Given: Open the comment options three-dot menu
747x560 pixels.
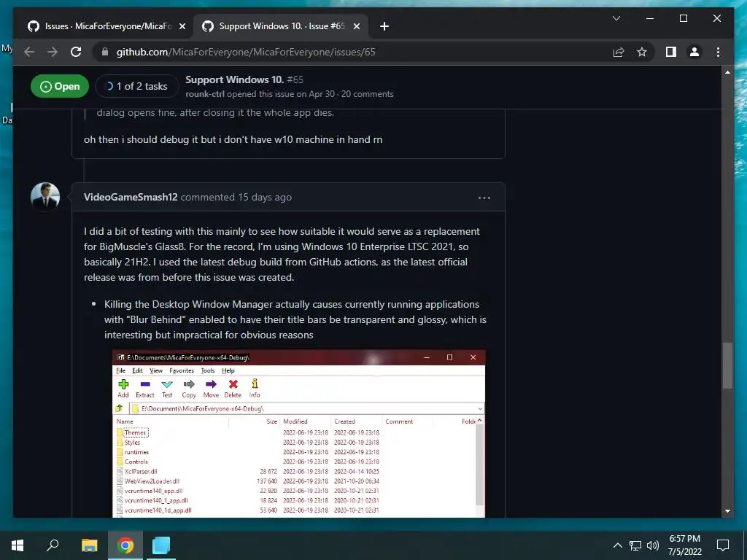Looking at the screenshot, I should 484,198.
